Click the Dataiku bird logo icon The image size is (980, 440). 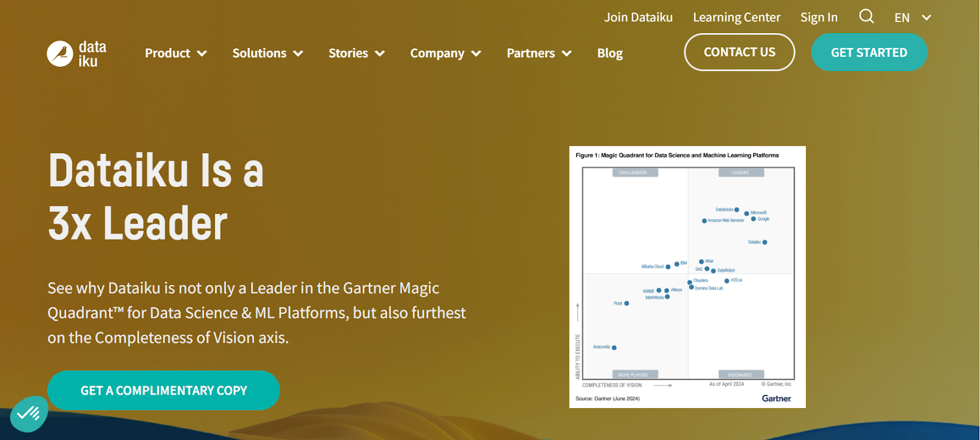pyautogui.click(x=60, y=54)
